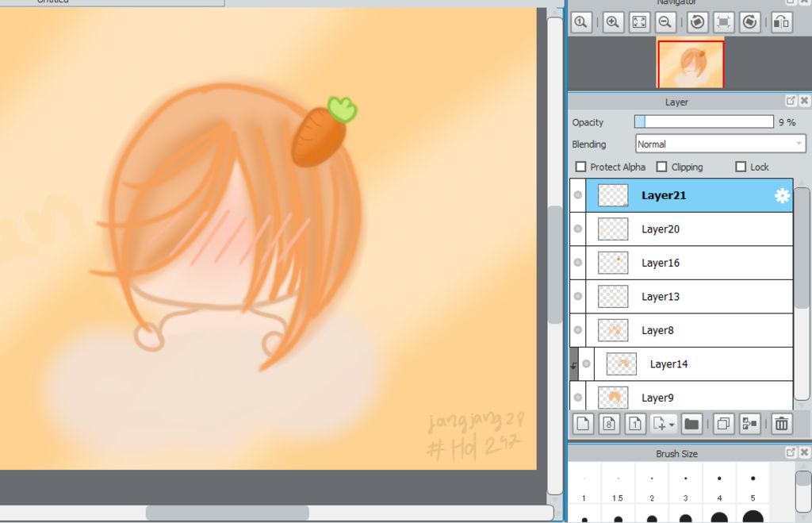Open Layer21 settings gear

(782, 195)
